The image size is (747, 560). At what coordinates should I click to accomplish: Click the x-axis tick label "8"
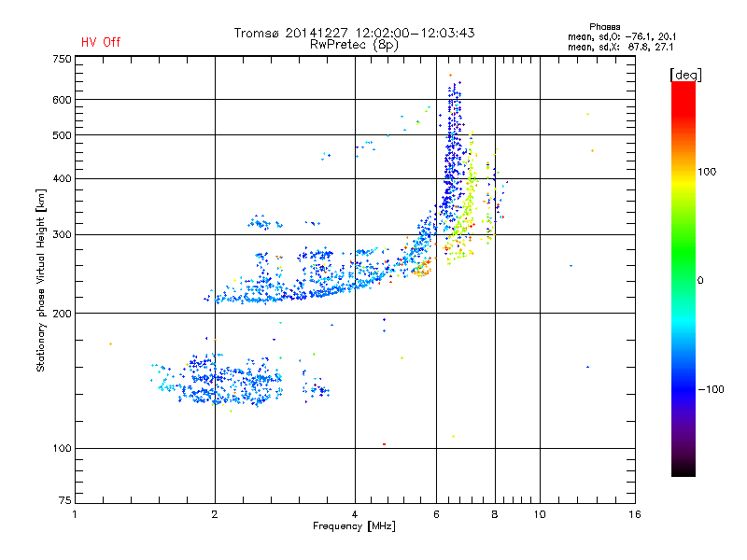495,514
